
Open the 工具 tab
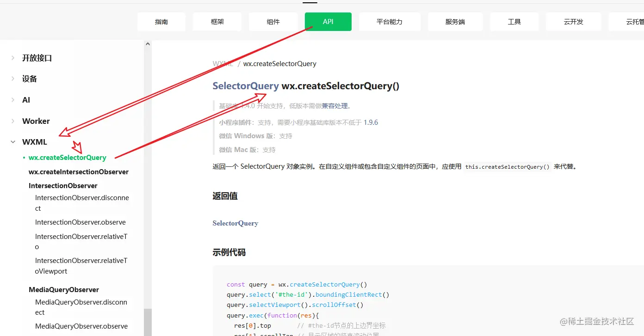click(514, 21)
